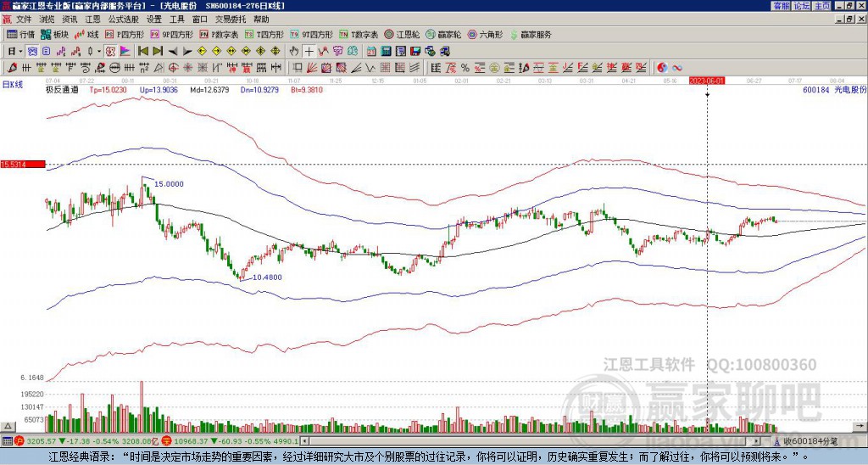Toggle the 权 adjustment icon
Viewport: 868px width, 465px height.
pyautogui.click(x=110, y=51)
